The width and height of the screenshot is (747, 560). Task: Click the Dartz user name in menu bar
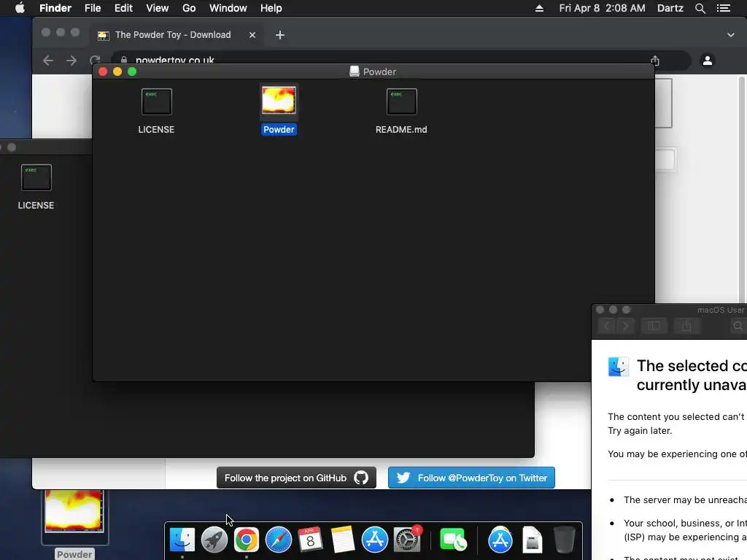(x=670, y=8)
